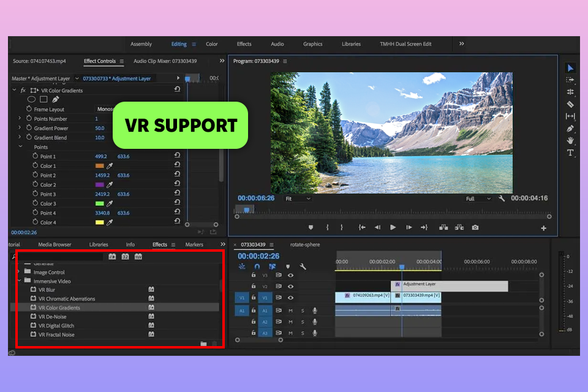Select the Selection tool arrow
588x392 pixels.
(x=570, y=68)
